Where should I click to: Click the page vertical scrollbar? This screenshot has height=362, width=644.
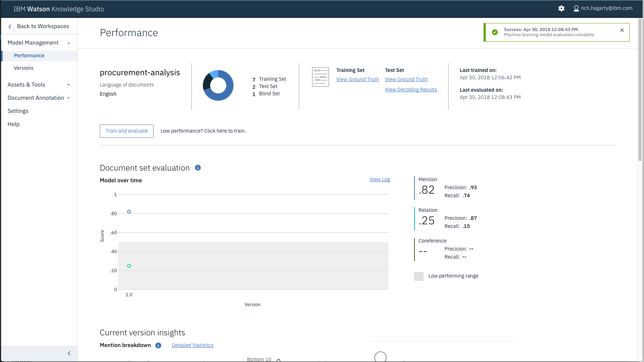tap(640, 89)
